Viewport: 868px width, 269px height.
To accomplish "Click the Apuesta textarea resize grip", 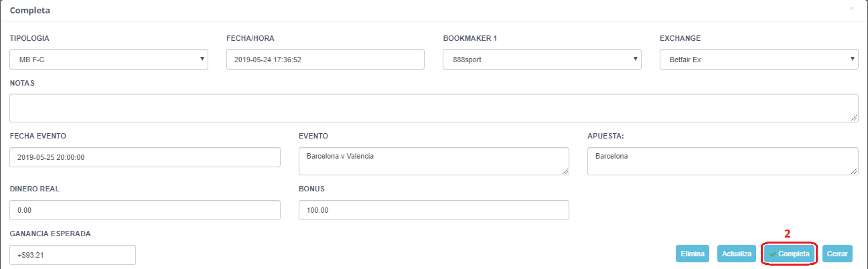I will pyautogui.click(x=855, y=171).
